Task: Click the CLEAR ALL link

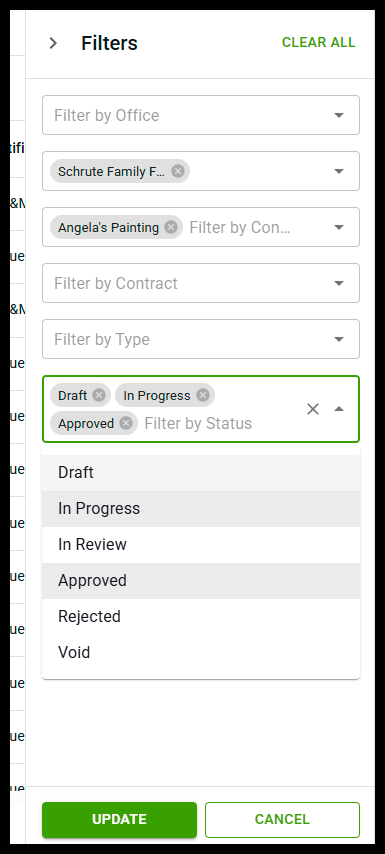Action: tap(319, 42)
